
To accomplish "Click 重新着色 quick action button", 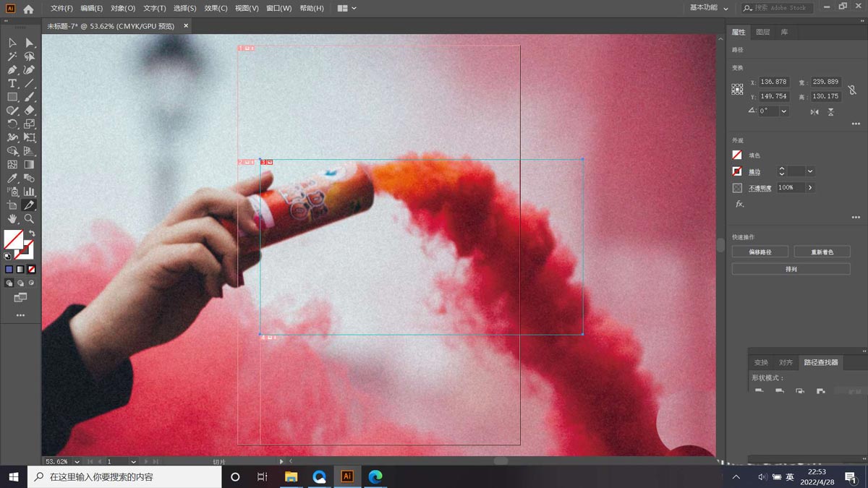I will pos(822,252).
